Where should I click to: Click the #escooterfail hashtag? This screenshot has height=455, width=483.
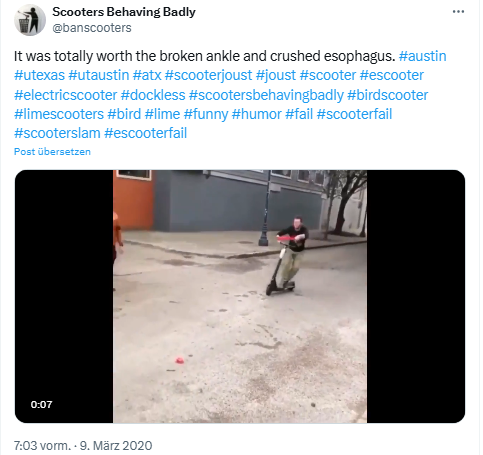coord(145,133)
